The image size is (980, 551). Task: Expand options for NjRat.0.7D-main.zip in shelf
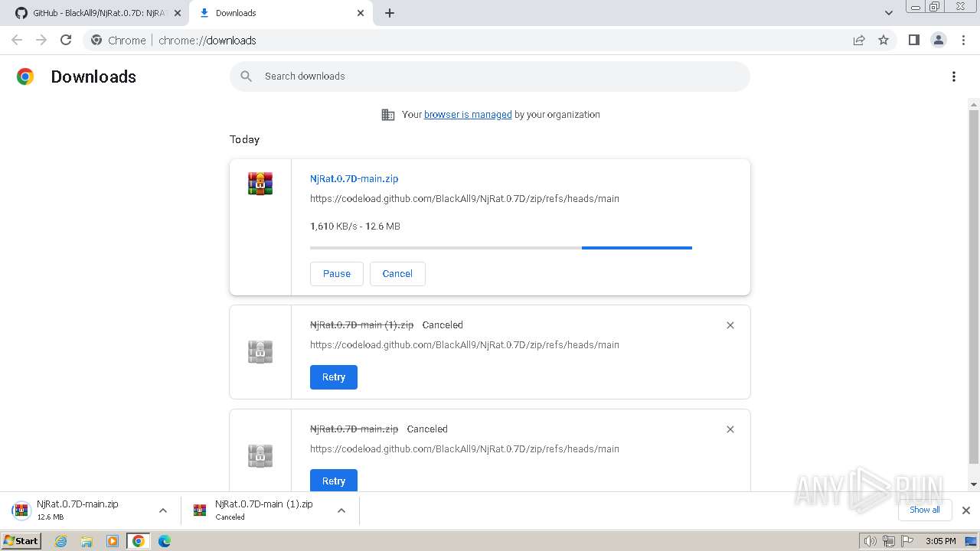click(163, 510)
